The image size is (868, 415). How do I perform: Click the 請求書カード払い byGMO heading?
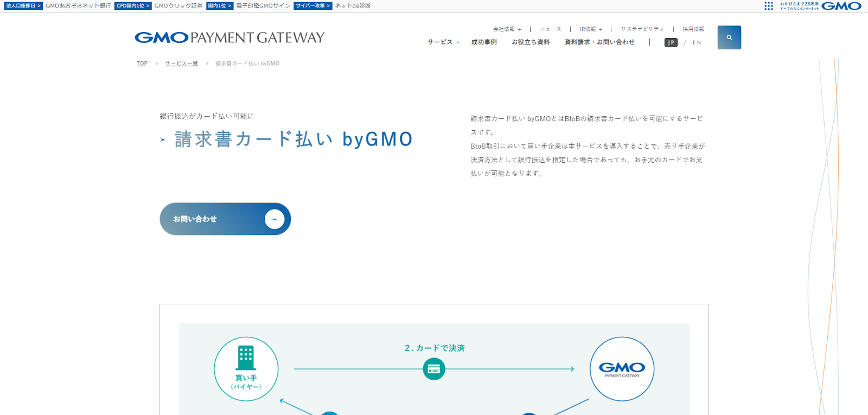293,139
